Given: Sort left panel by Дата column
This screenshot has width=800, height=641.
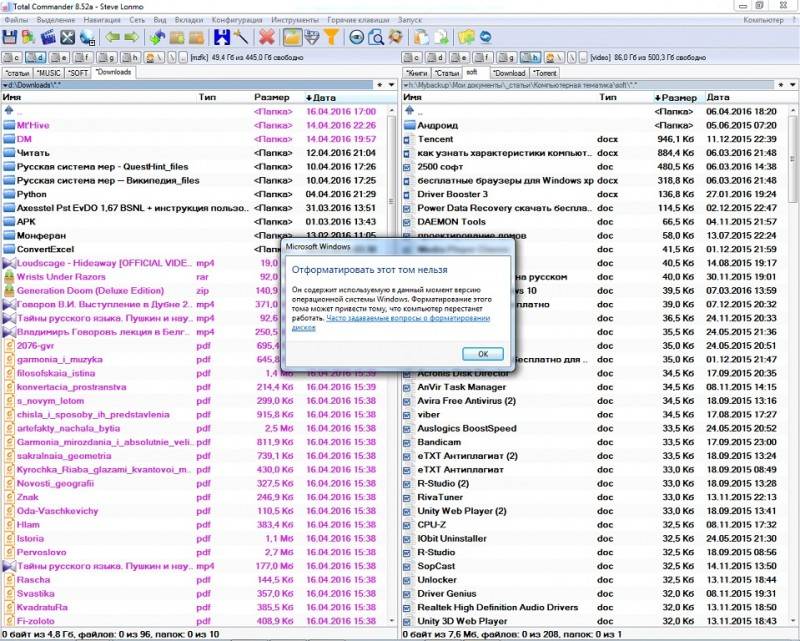Looking at the screenshot, I should point(349,97).
